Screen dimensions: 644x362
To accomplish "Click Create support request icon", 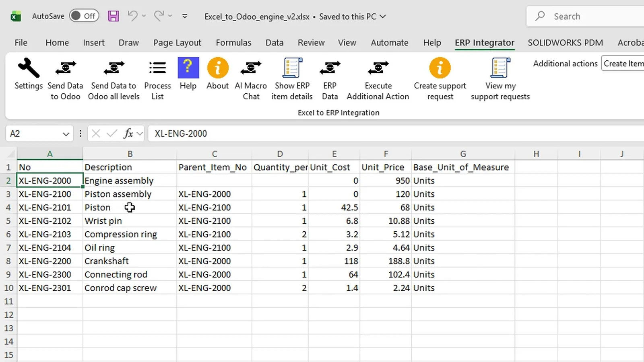I will tap(440, 68).
